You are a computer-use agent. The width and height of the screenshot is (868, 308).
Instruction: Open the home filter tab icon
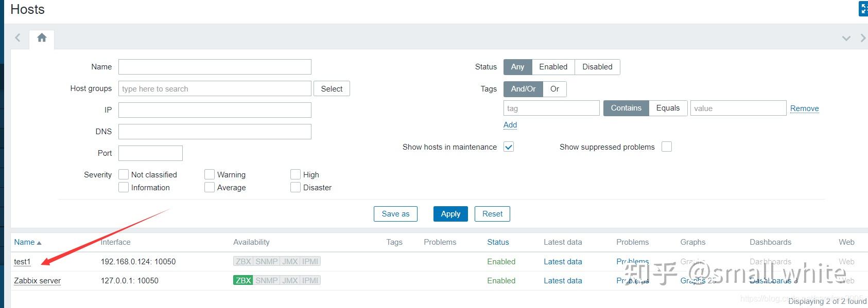tap(42, 38)
